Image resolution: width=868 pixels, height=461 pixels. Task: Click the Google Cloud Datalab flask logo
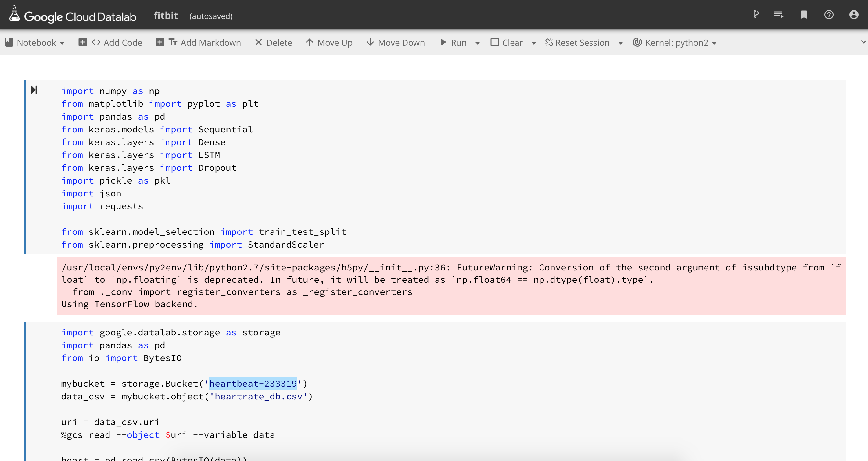click(14, 14)
